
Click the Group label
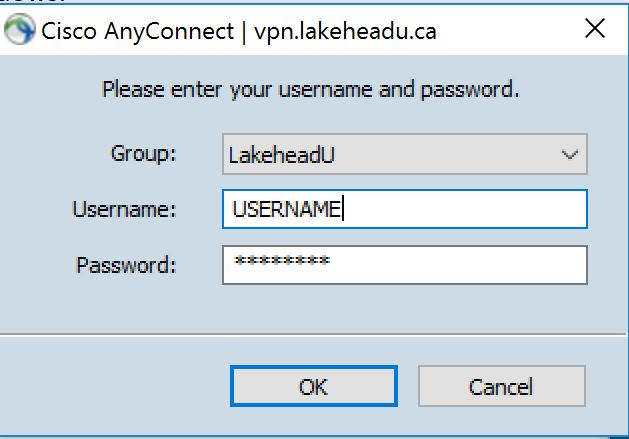(x=143, y=154)
